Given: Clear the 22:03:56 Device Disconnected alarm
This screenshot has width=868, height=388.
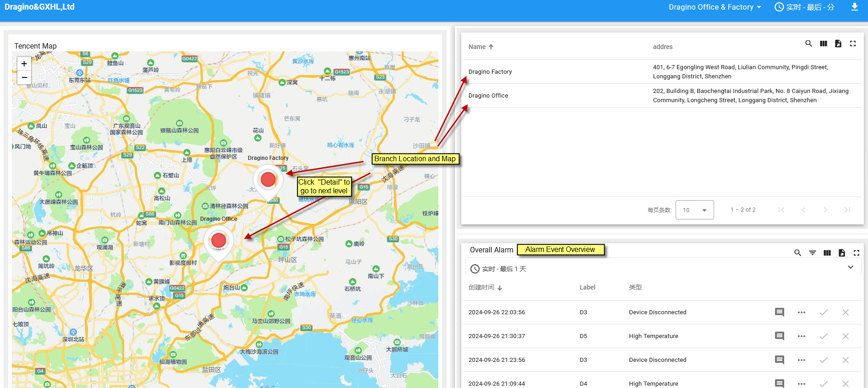Looking at the screenshot, I should (845, 312).
